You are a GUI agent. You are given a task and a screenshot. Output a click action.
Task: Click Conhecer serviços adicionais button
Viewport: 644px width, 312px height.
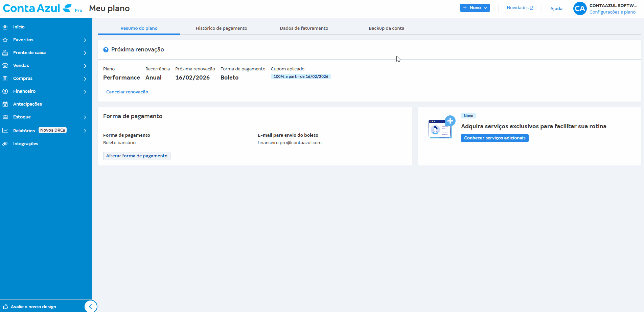[495, 138]
